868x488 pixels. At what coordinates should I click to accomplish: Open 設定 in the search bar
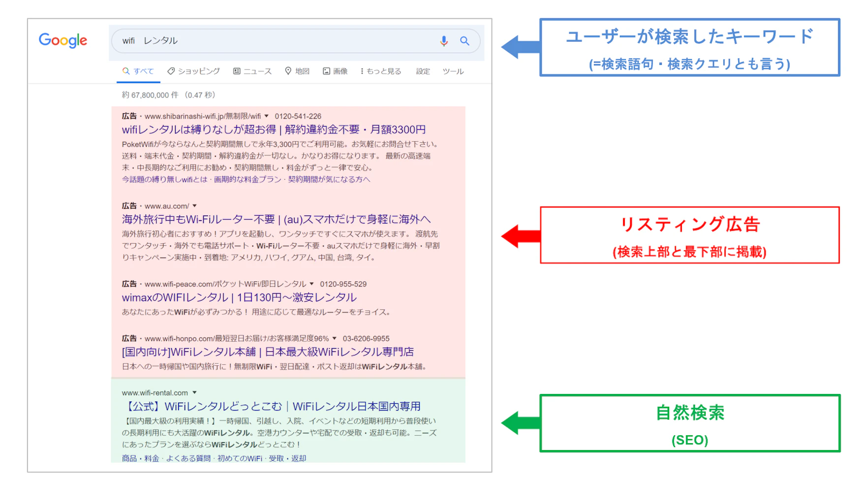point(423,71)
